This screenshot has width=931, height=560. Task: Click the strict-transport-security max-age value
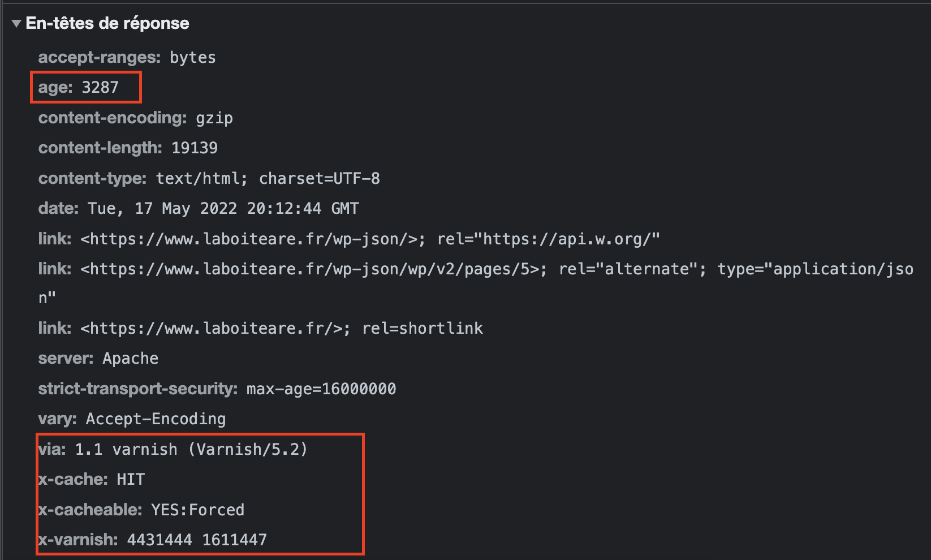(x=321, y=389)
